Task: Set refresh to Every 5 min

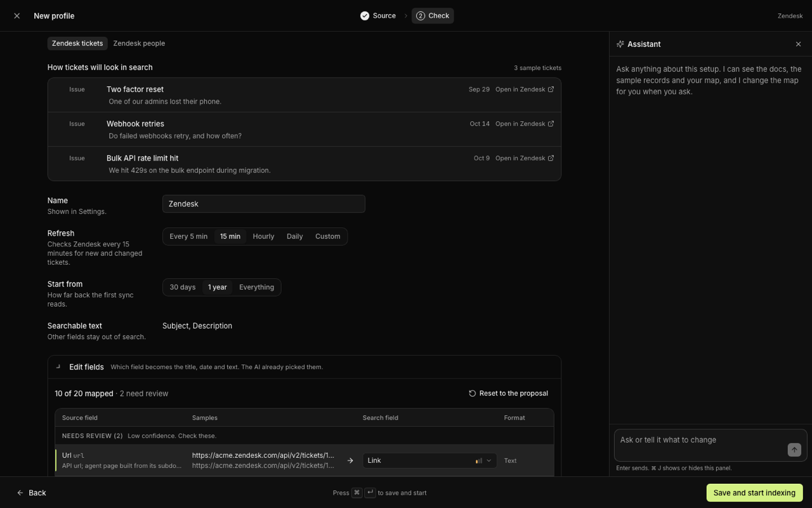Action: pyautogui.click(x=188, y=236)
